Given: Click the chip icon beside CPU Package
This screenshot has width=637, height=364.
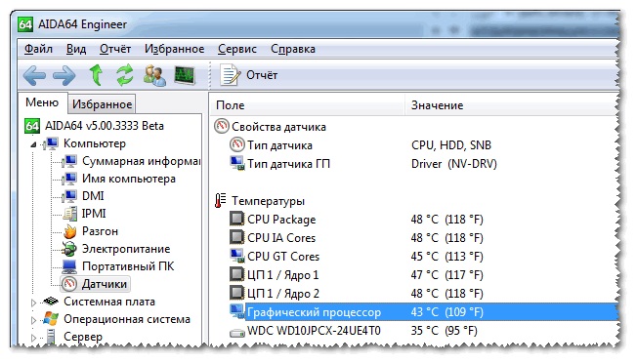Looking at the screenshot, I should tap(236, 220).
